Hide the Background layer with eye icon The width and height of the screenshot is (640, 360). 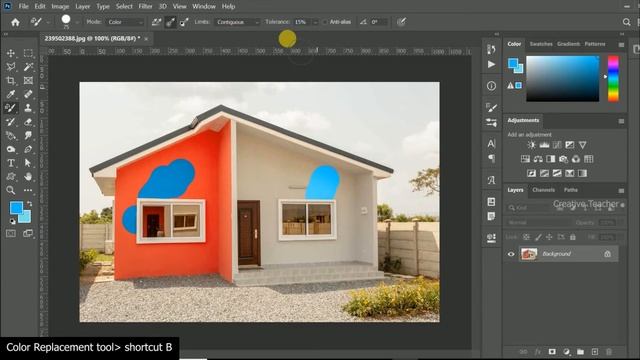click(x=511, y=254)
